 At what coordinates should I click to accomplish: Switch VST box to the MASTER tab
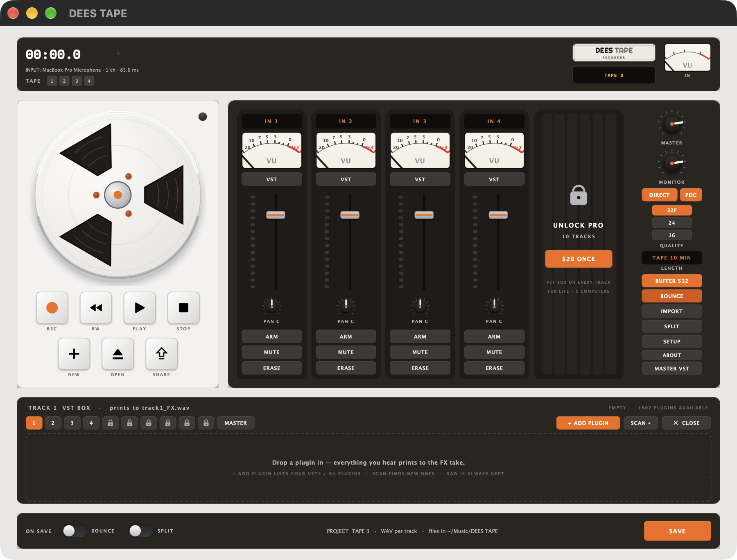(236, 423)
